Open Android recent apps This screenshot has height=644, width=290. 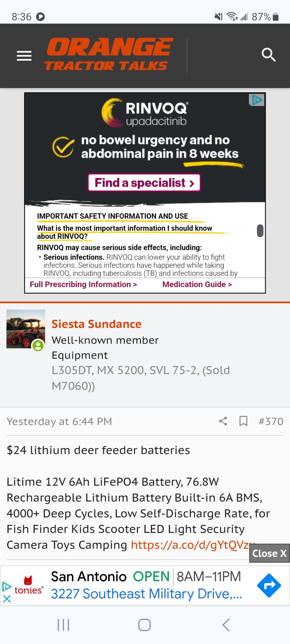[x=63, y=625]
